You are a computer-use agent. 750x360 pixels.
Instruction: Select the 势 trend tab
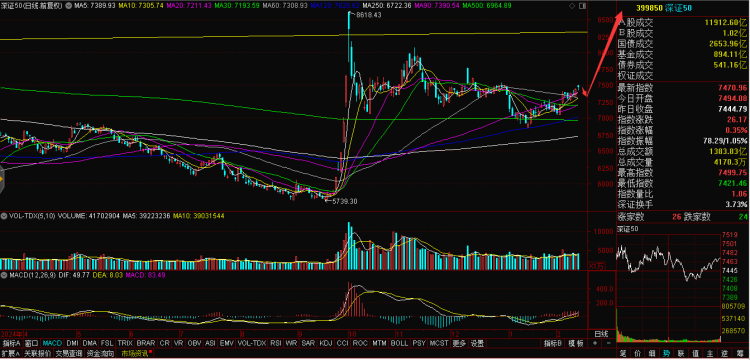tap(667, 354)
